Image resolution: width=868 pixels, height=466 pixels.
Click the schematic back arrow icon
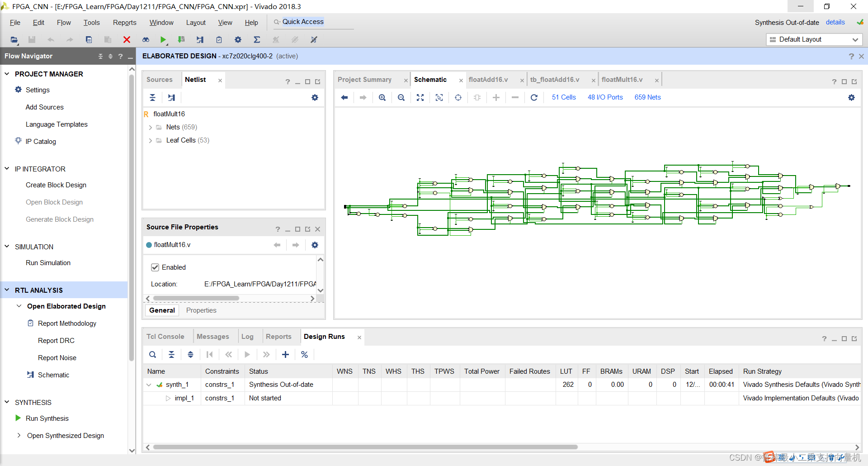coord(344,97)
